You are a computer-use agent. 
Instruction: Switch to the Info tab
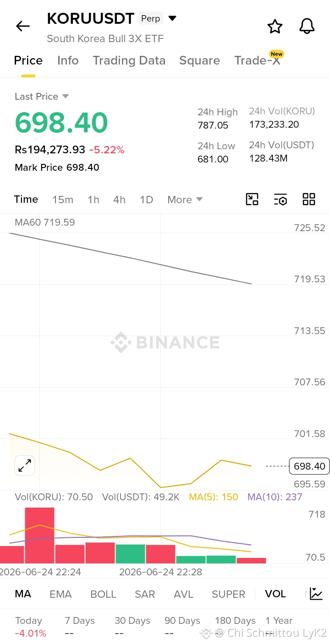(x=68, y=60)
